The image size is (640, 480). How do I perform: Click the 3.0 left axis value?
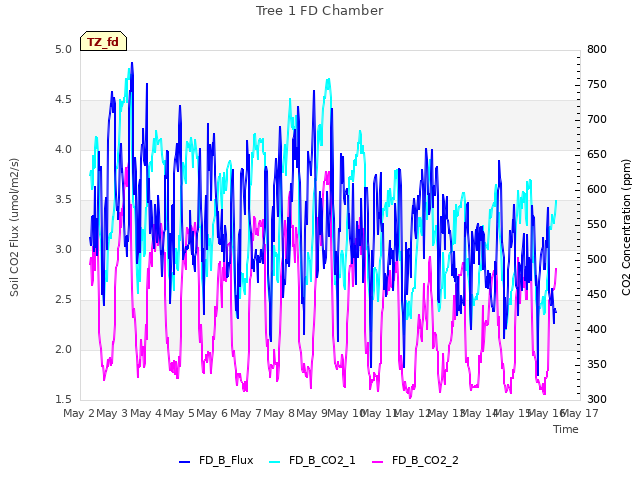click(63, 250)
